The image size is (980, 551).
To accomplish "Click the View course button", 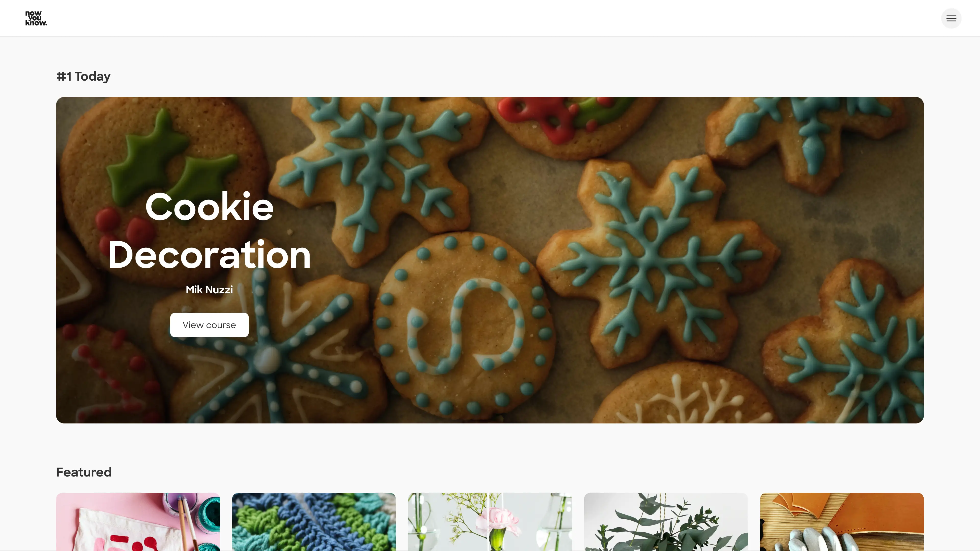I will tap(209, 325).
